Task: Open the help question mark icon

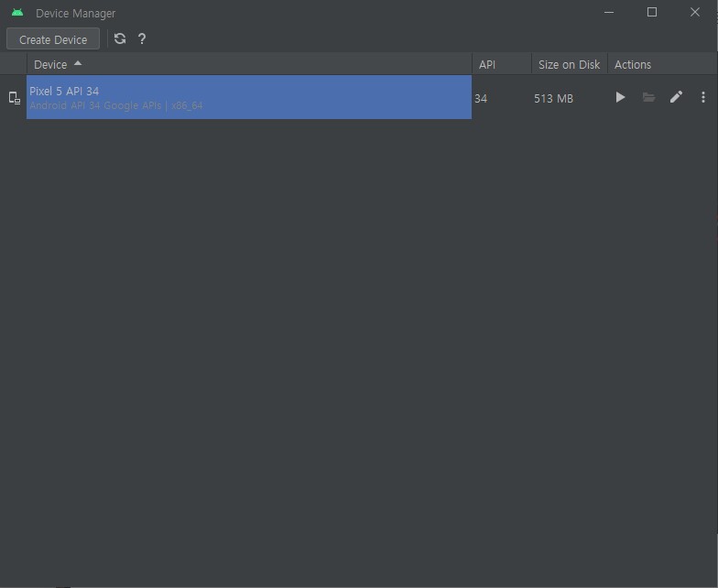Action: (142, 38)
